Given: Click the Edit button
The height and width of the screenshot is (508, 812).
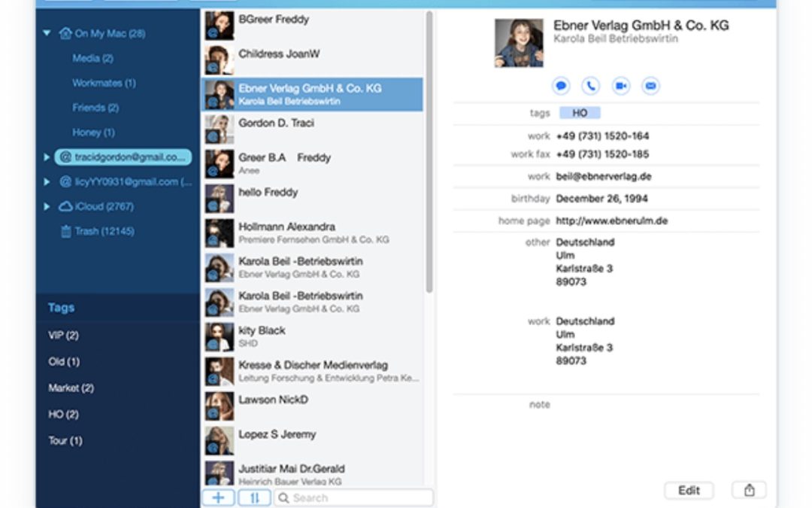Looking at the screenshot, I should point(689,490).
